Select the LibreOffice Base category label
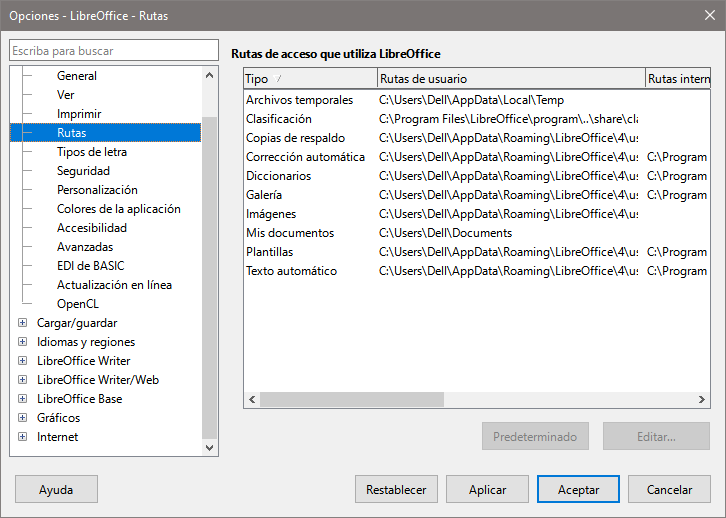726x518 pixels. coord(79,399)
